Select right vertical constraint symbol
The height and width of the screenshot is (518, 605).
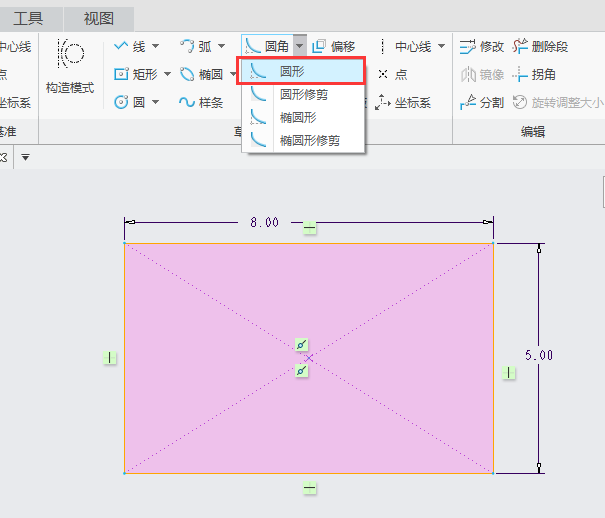coord(509,373)
